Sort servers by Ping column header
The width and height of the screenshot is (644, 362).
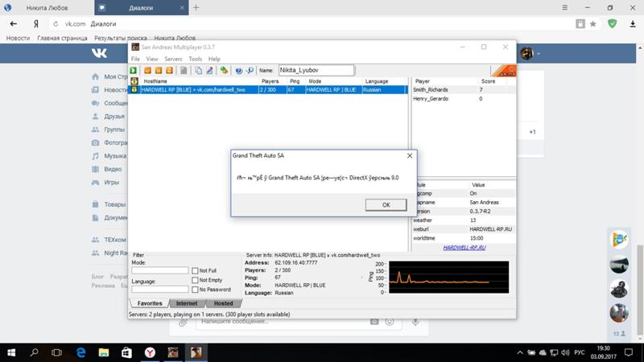(x=295, y=81)
